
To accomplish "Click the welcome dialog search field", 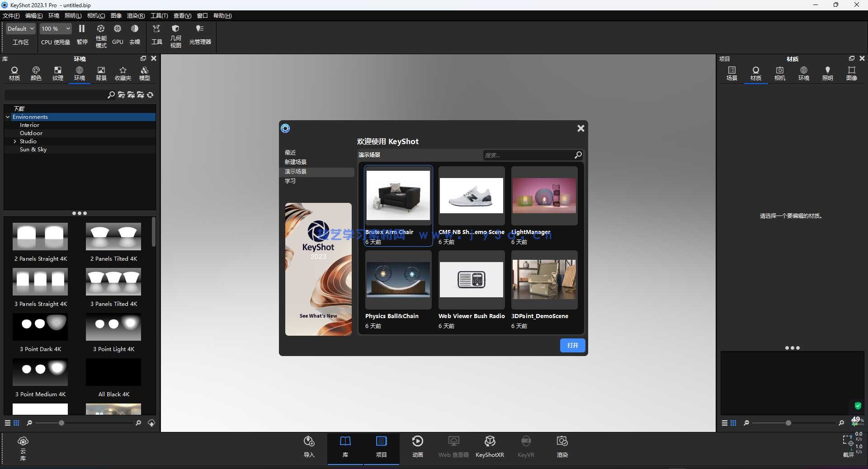I will (x=528, y=155).
